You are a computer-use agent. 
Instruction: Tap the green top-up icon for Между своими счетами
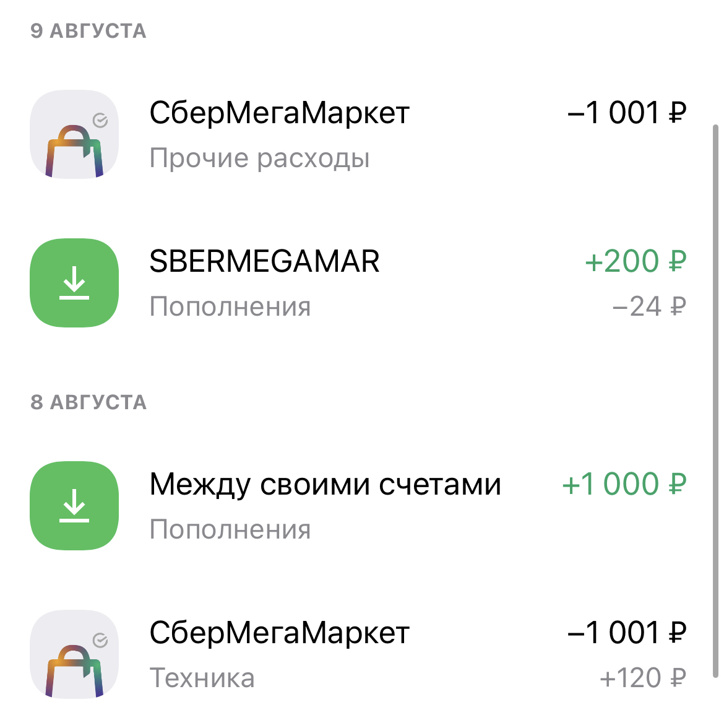(74, 506)
